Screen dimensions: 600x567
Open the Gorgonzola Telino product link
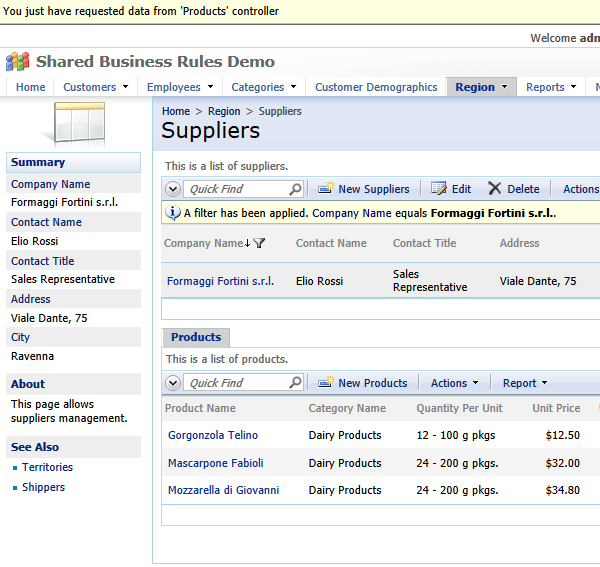point(213,435)
